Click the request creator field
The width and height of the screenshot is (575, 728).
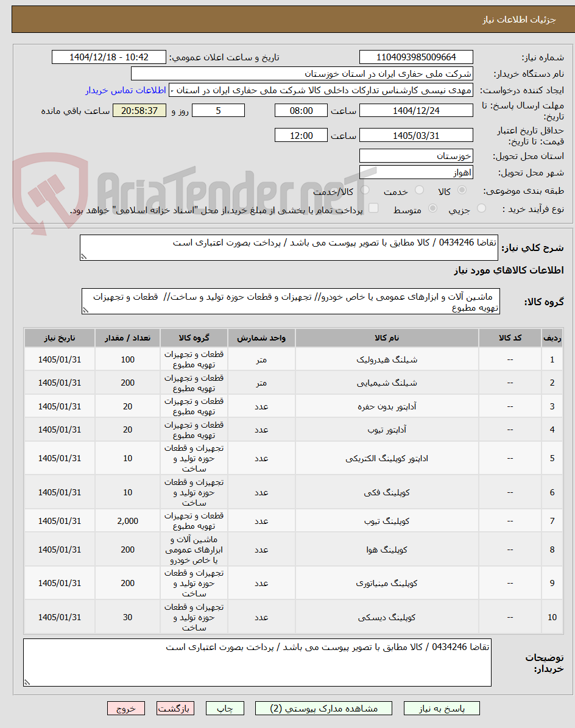pyautogui.click(x=321, y=90)
